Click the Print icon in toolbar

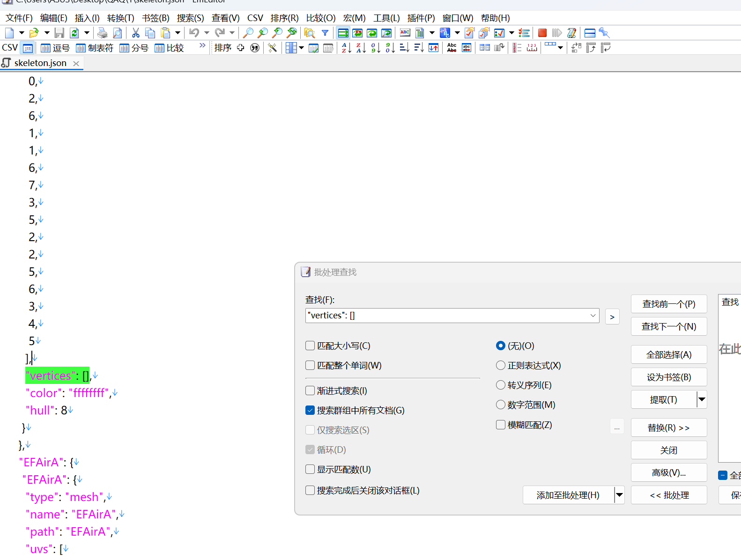pos(102,33)
